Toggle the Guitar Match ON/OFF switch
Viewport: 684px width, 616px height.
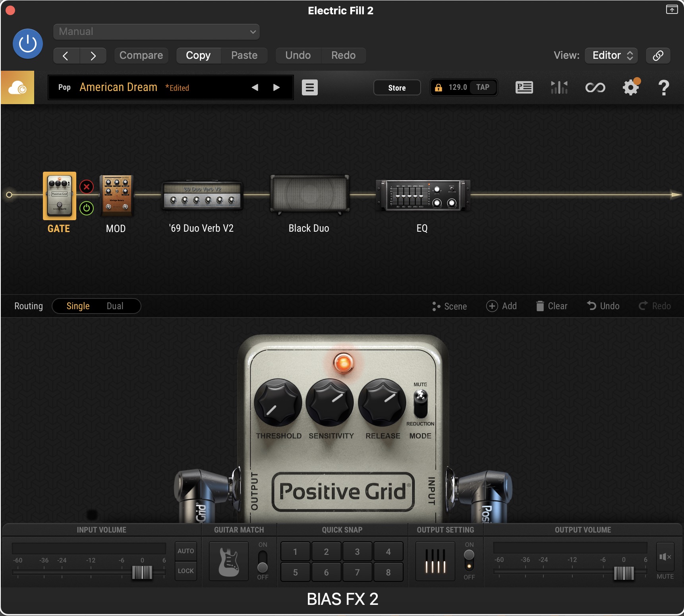point(263,561)
